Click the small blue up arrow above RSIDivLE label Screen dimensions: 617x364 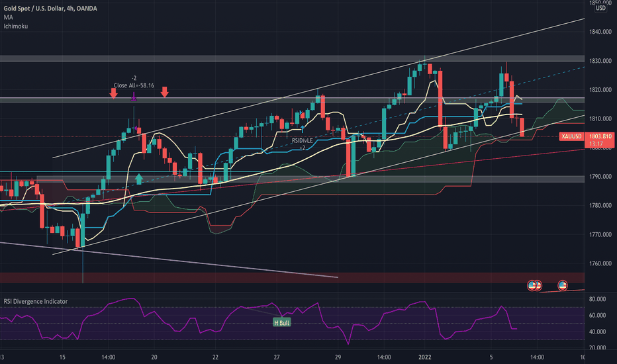coord(302,128)
